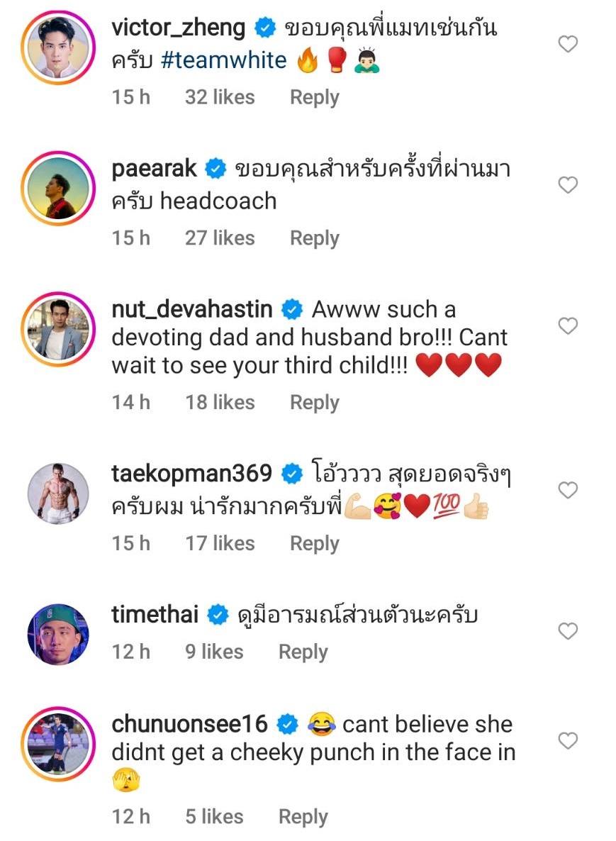The image size is (616, 841).
Task: Like nut_devahastin's comment
Action: point(568,326)
